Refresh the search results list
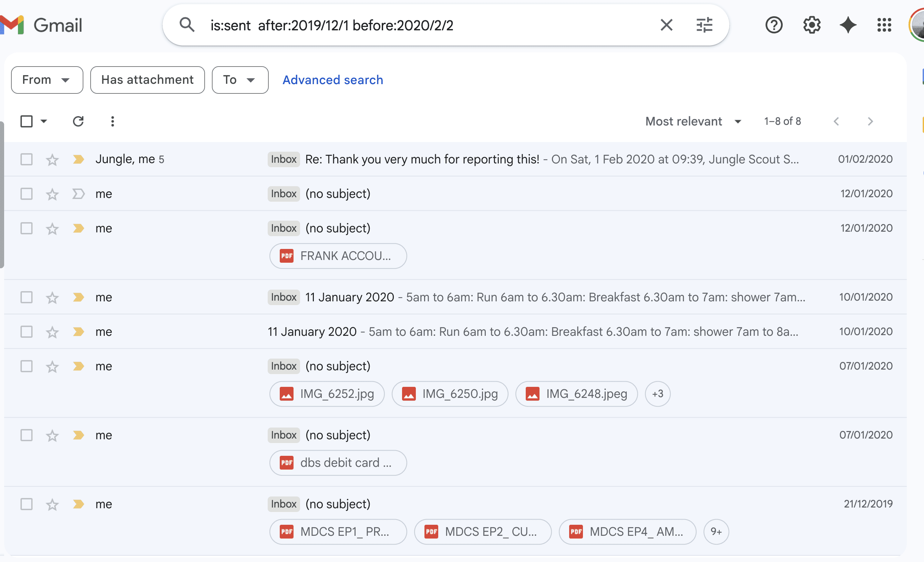Image resolution: width=924 pixels, height=562 pixels. (x=78, y=121)
